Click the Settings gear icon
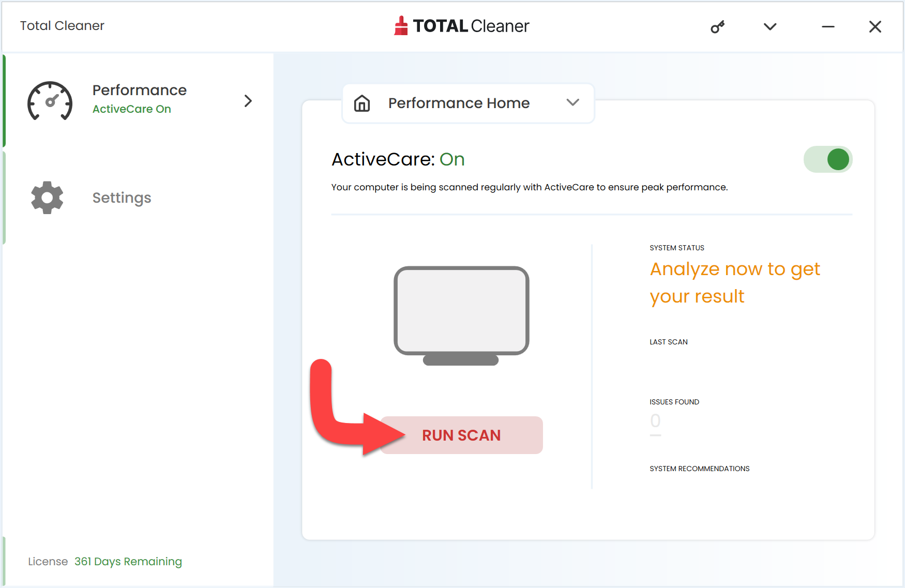 47,198
